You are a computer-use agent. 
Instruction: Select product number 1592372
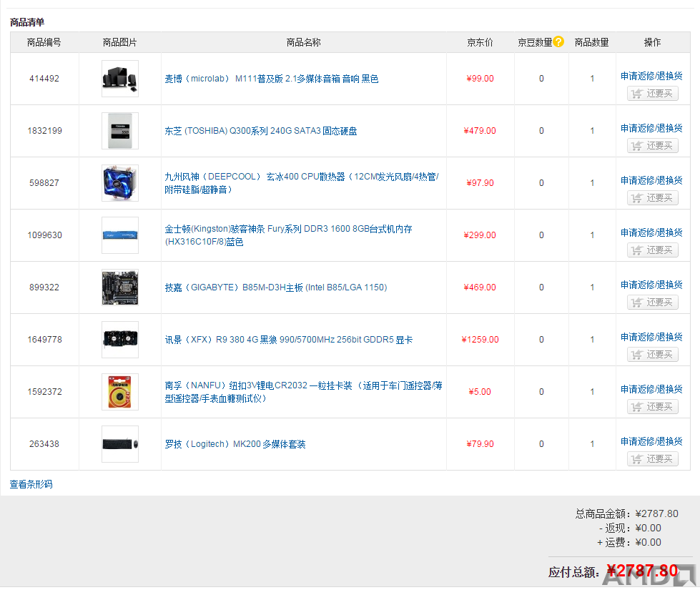[44, 392]
